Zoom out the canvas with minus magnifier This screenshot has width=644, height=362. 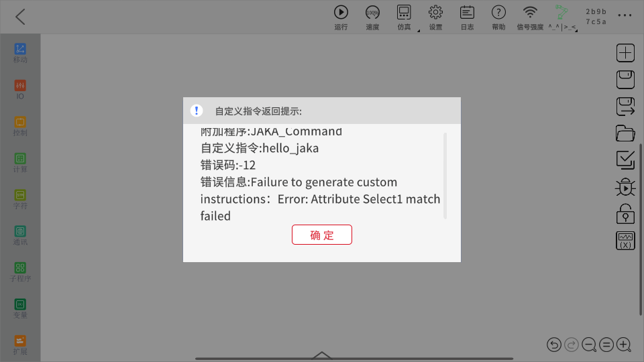coord(589,345)
